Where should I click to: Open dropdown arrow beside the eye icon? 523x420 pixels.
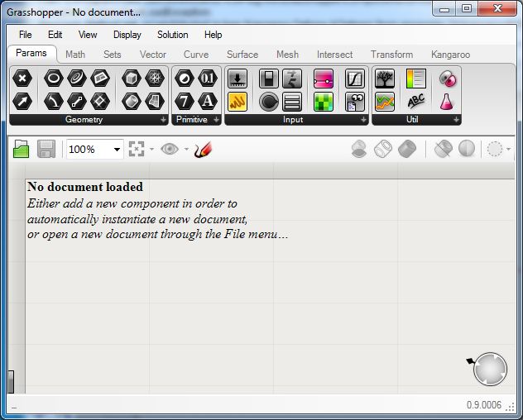(x=186, y=149)
